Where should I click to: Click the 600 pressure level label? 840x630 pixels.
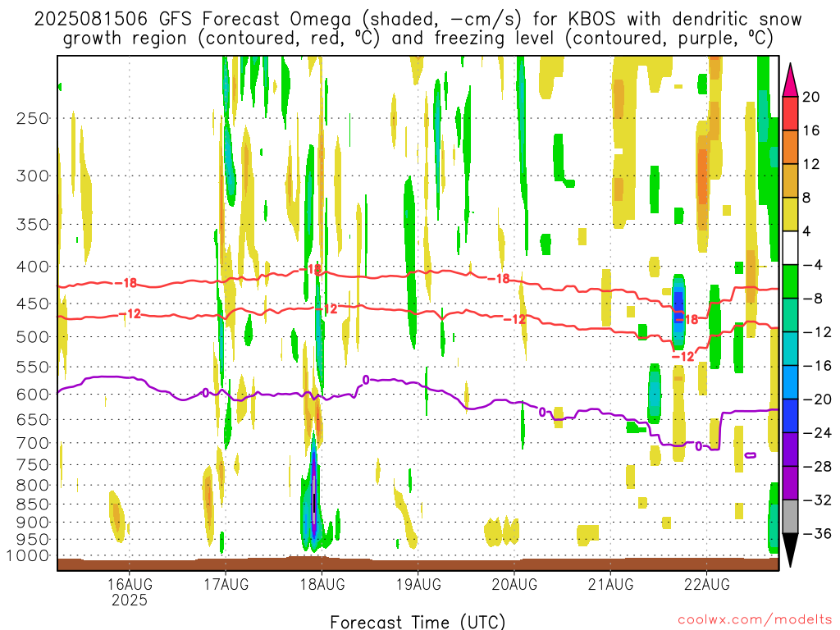33,395
